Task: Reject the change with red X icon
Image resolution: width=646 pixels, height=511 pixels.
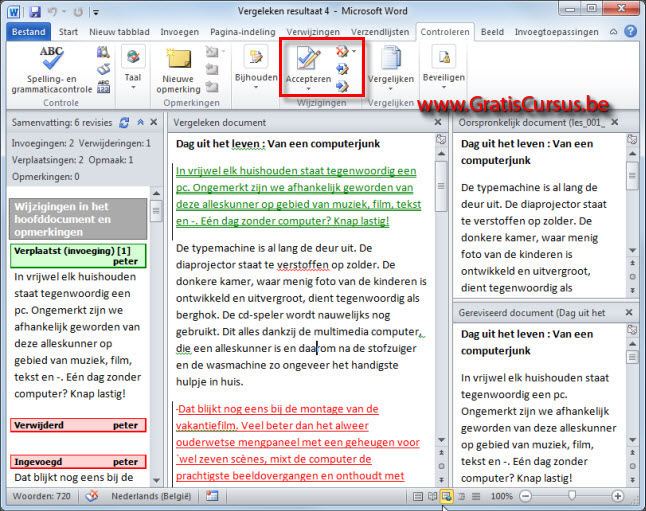Action: [x=342, y=52]
